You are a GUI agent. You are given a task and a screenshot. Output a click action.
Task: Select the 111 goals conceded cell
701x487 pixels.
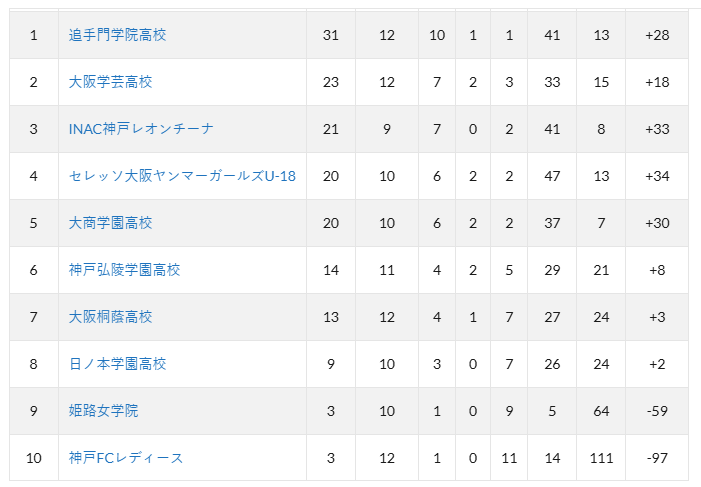(x=601, y=457)
